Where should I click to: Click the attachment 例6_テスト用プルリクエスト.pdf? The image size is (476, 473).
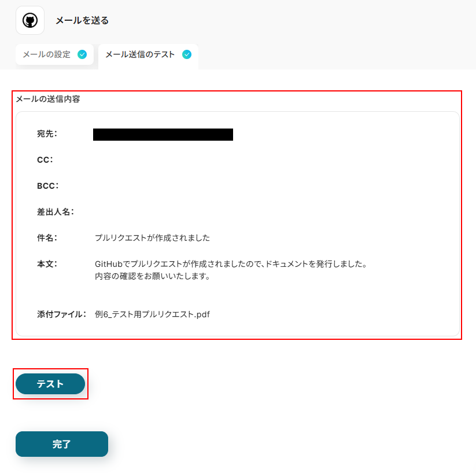point(152,314)
